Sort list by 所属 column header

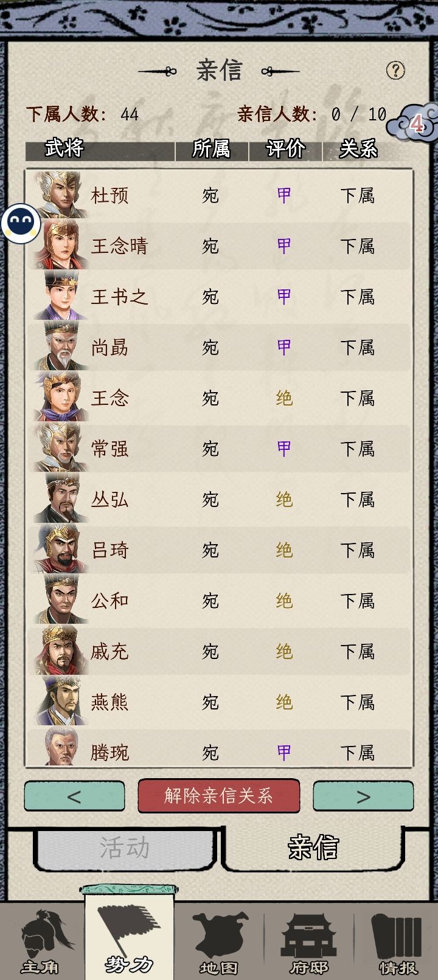pyautogui.click(x=211, y=149)
